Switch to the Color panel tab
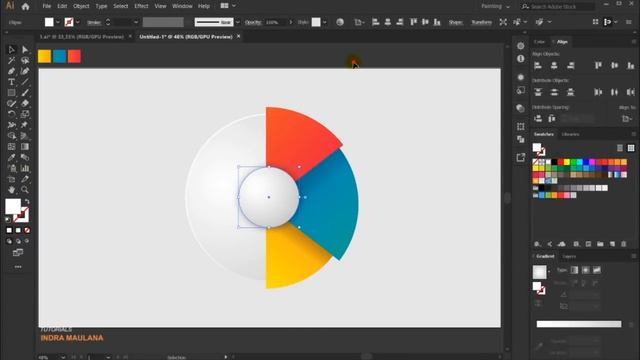 [x=539, y=42]
